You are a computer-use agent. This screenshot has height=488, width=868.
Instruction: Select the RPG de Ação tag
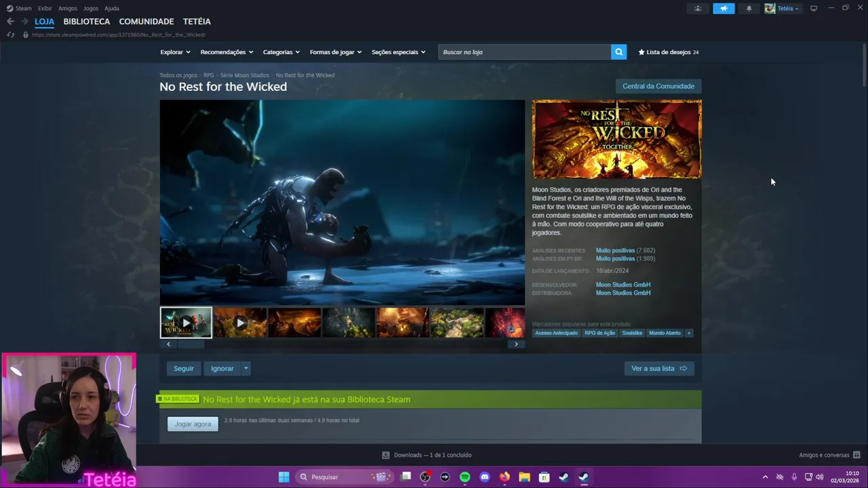(x=600, y=333)
